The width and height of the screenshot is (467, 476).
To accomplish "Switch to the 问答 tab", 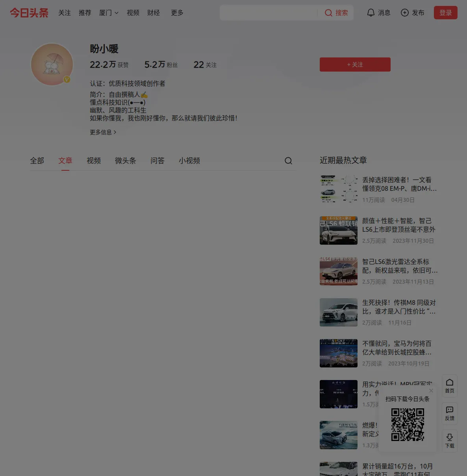I will coord(158,161).
